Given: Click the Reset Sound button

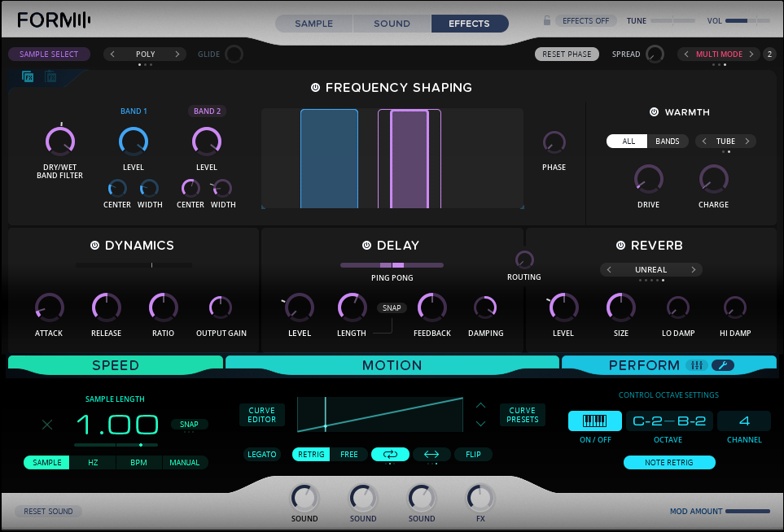Looking at the screenshot, I should coord(49,511).
